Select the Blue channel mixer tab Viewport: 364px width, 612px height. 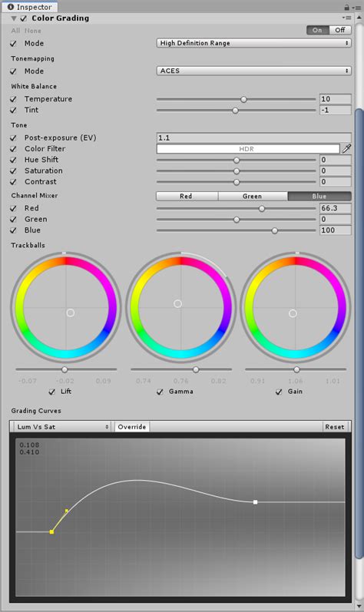pyautogui.click(x=319, y=196)
